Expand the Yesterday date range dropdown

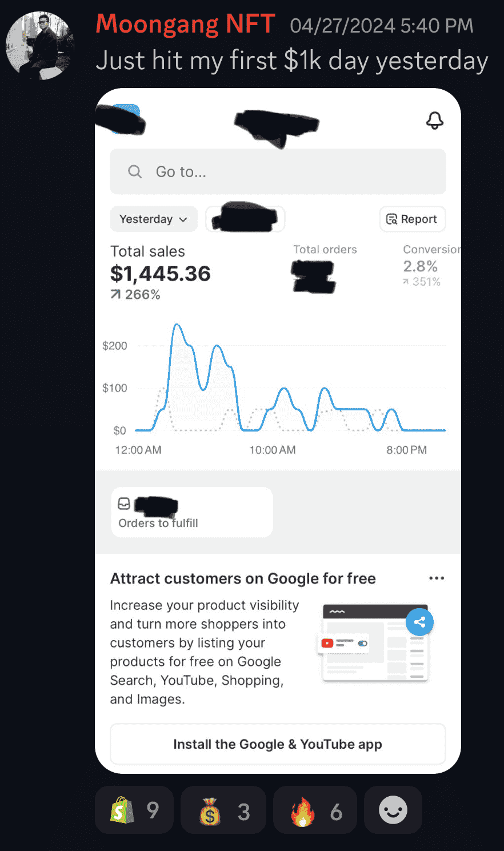(153, 219)
